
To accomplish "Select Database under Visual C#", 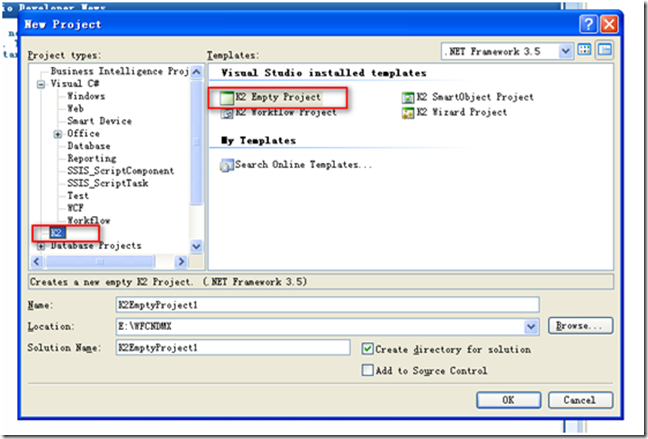I will (89, 146).
